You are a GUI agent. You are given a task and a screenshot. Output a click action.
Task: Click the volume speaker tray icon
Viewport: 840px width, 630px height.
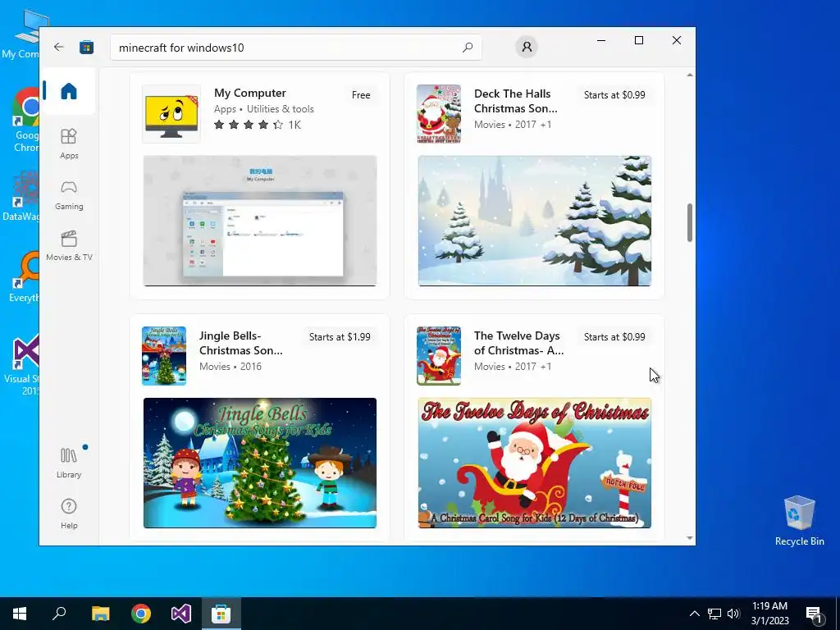pyautogui.click(x=733, y=614)
